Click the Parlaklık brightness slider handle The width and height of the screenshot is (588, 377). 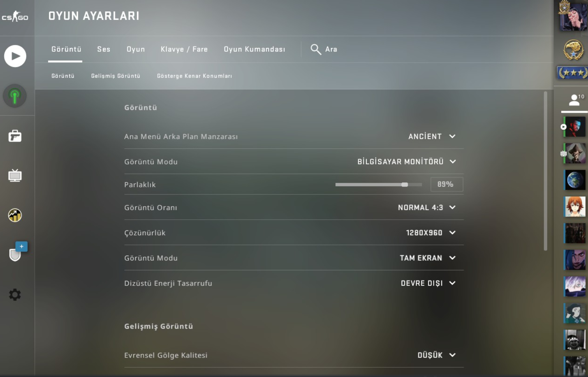(405, 185)
